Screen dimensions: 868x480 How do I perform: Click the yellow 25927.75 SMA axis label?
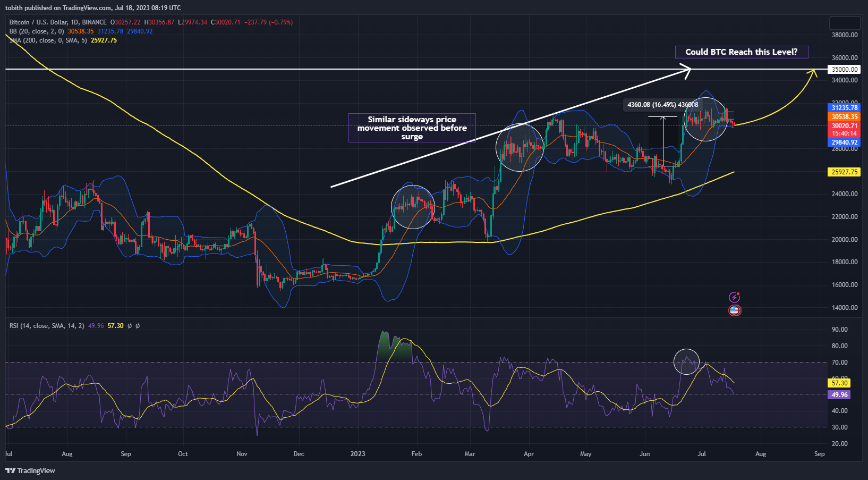pos(844,172)
